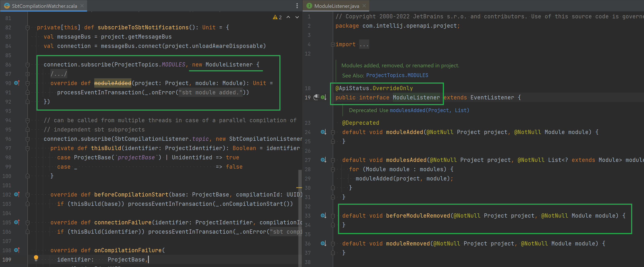Collapse moduleAdded override fold at line 90
The width and height of the screenshot is (644, 267).
pos(28,83)
